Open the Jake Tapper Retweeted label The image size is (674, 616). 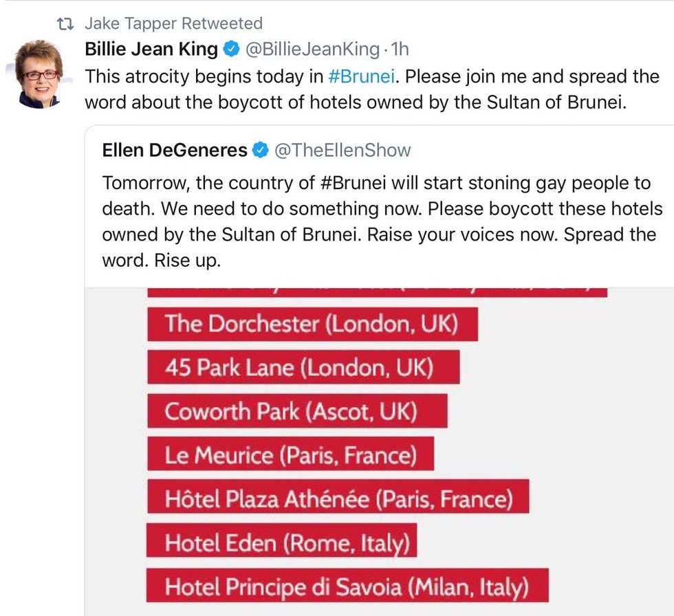pyautogui.click(x=173, y=23)
